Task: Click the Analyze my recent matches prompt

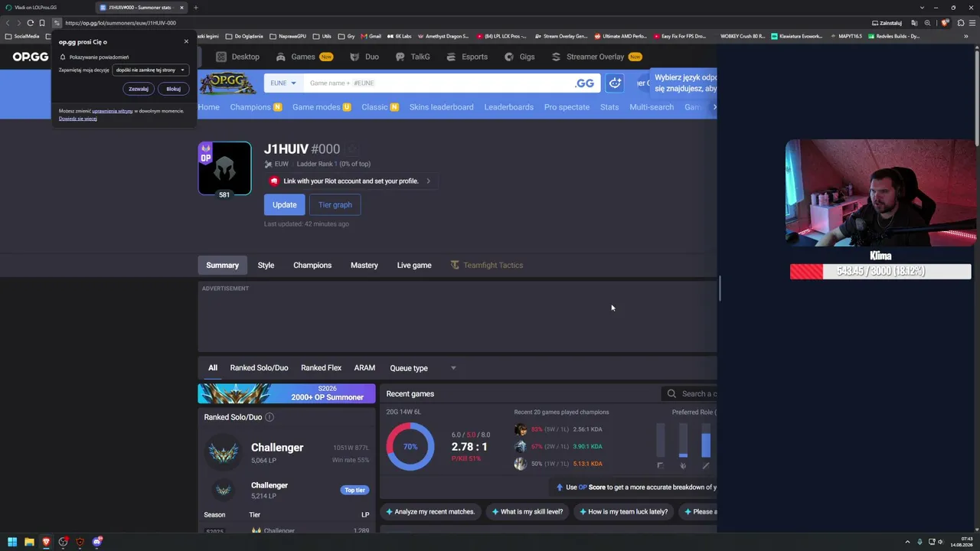Action: tap(430, 512)
